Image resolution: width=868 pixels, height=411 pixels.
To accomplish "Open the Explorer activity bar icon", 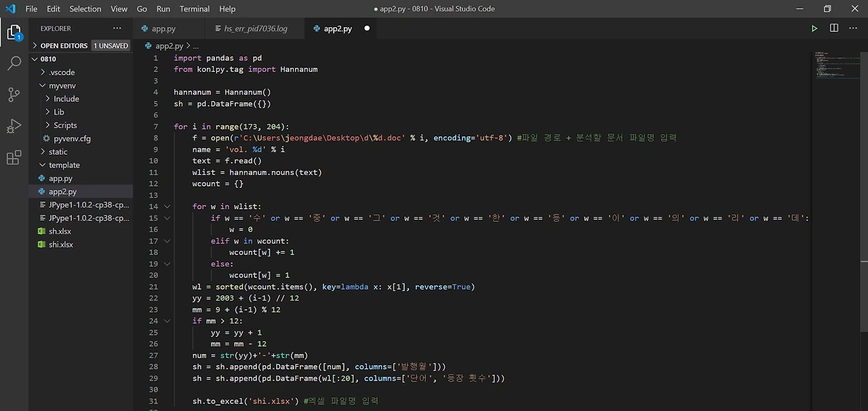I will 14,33.
